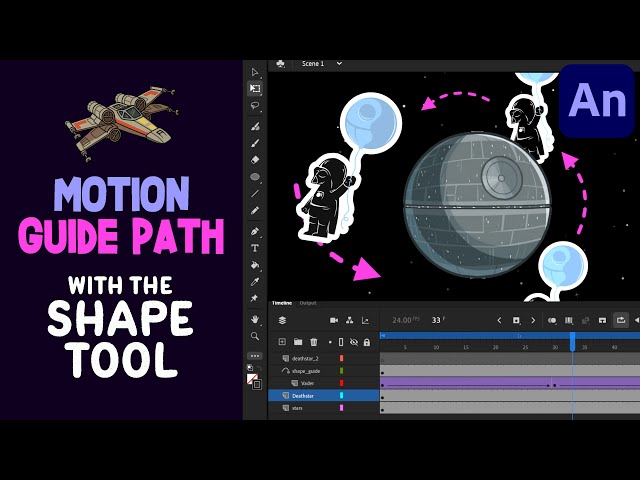Select the Asset Warp pin tool
The image size is (640, 480).
255,298
